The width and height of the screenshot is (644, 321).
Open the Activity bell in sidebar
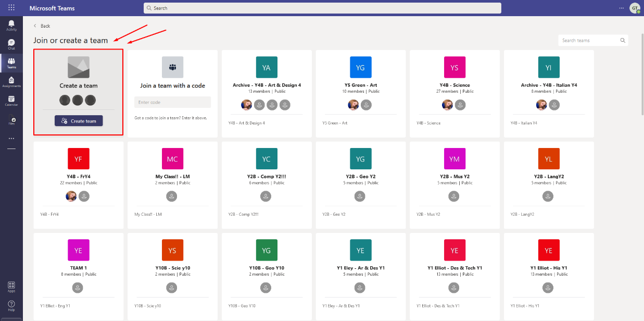pos(11,26)
